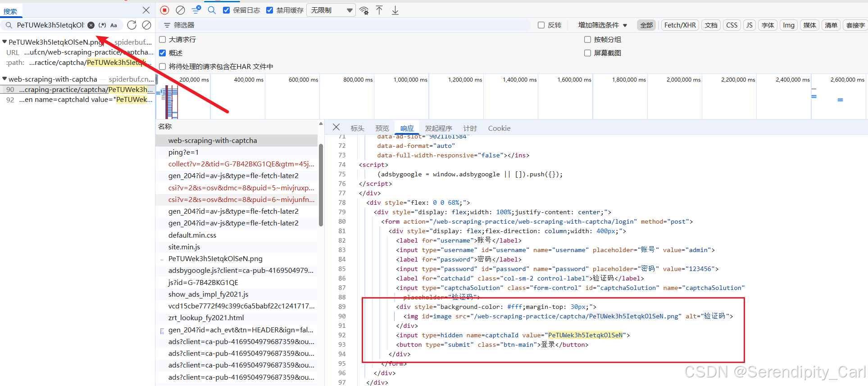Open search result line 90

77,90
